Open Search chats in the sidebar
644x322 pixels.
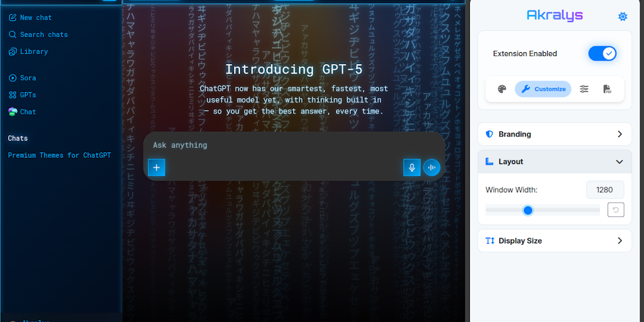point(43,35)
